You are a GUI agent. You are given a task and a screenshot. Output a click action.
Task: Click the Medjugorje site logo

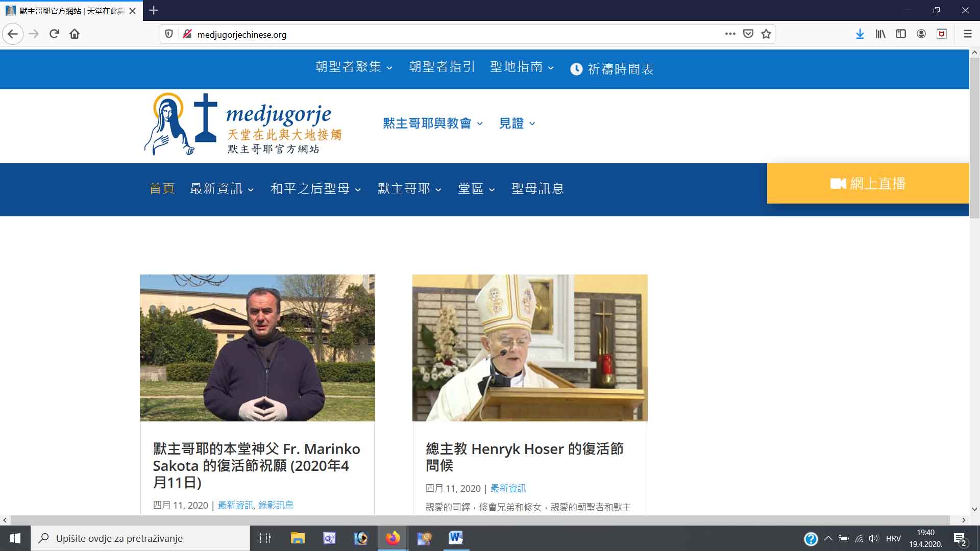click(x=243, y=124)
